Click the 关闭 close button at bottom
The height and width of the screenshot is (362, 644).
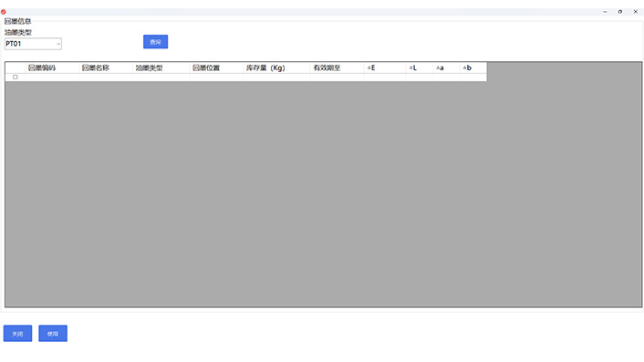tap(17, 333)
